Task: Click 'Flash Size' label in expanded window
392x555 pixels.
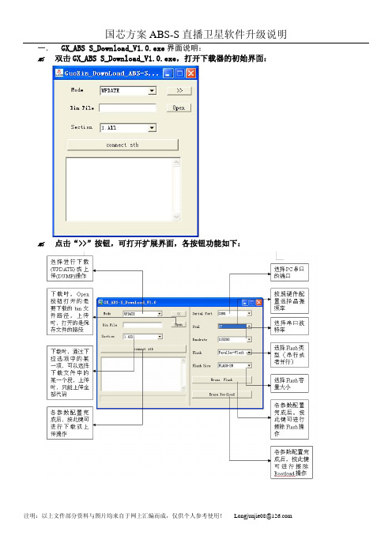Action: (202, 365)
